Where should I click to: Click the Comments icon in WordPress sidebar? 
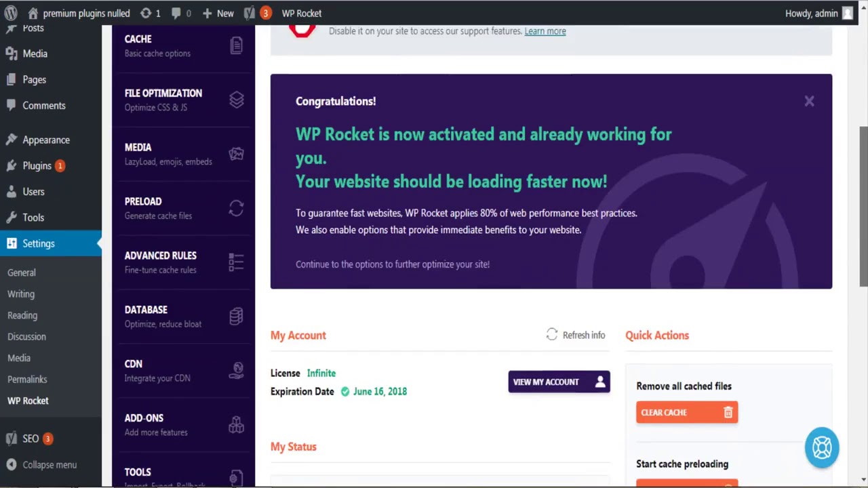coord(12,105)
